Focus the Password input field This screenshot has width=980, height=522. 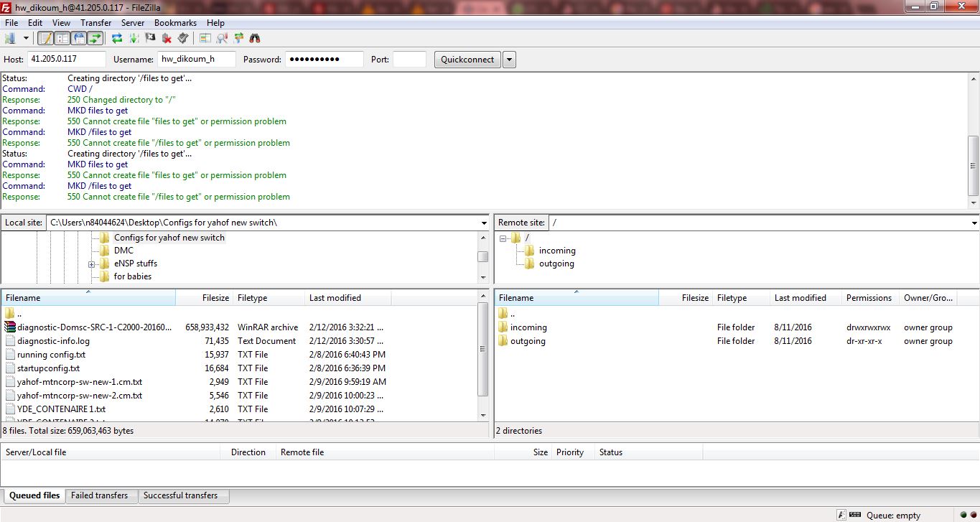pyautogui.click(x=325, y=60)
